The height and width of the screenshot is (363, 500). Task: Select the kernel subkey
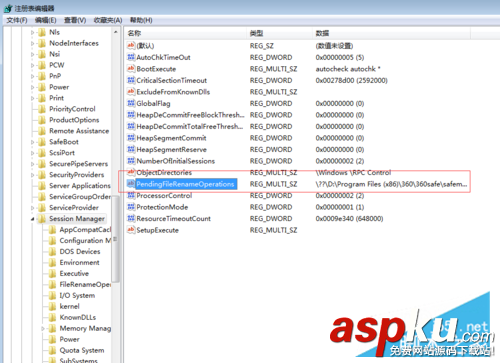click(69, 306)
